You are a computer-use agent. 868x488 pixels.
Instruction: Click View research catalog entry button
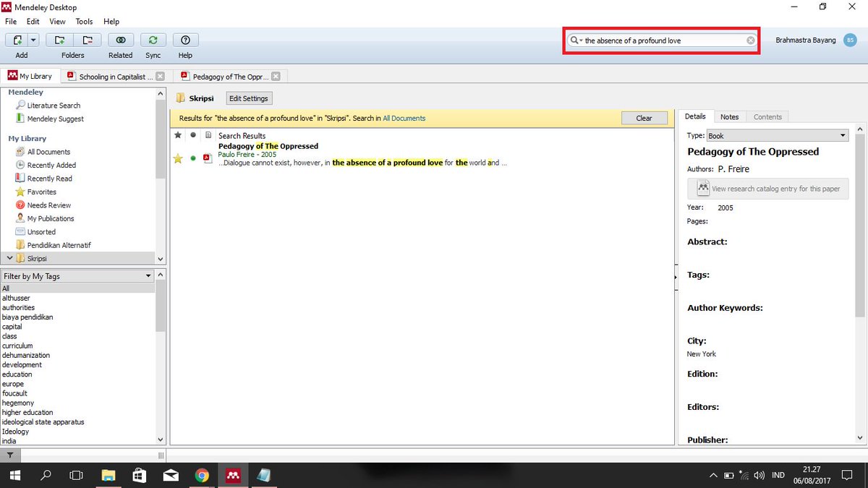[768, 189]
